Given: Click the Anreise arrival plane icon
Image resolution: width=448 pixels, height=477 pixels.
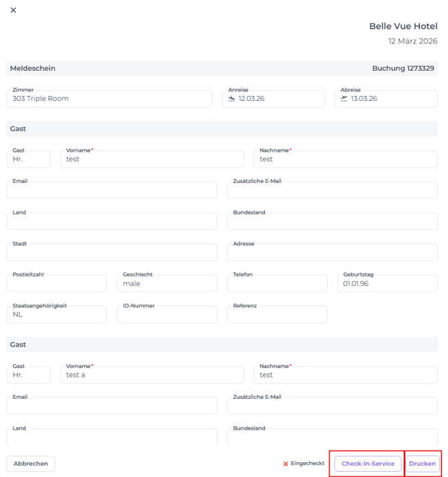Looking at the screenshot, I should pyautogui.click(x=232, y=98).
